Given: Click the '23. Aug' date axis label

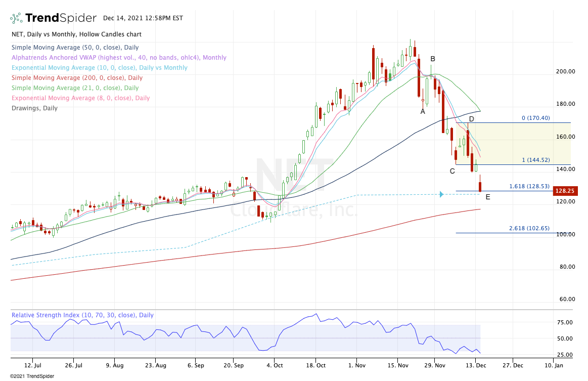Looking at the screenshot, I should point(155,365).
